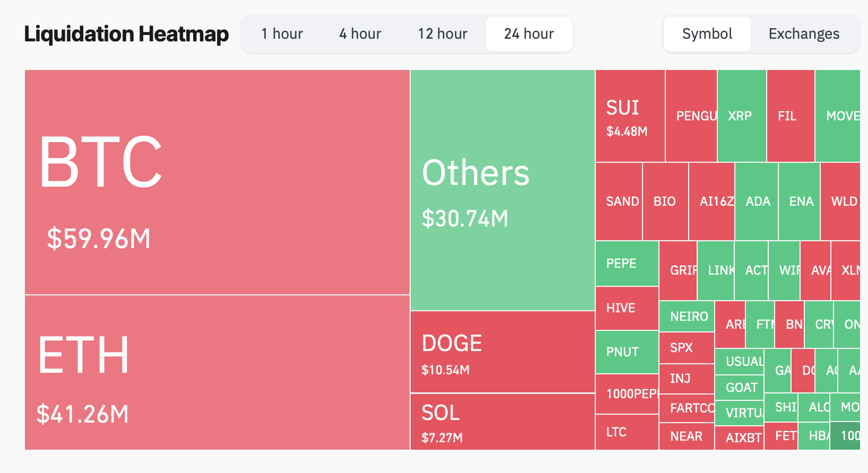The height and width of the screenshot is (473, 868).
Task: Click the green XRP tile
Action: [741, 116]
